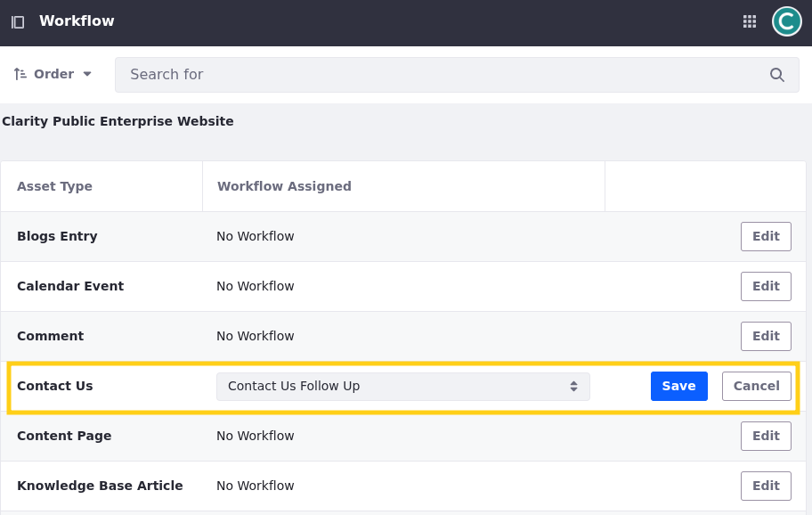The height and width of the screenshot is (515, 812).
Task: Click the Asset Type column header
Action: [x=54, y=186]
